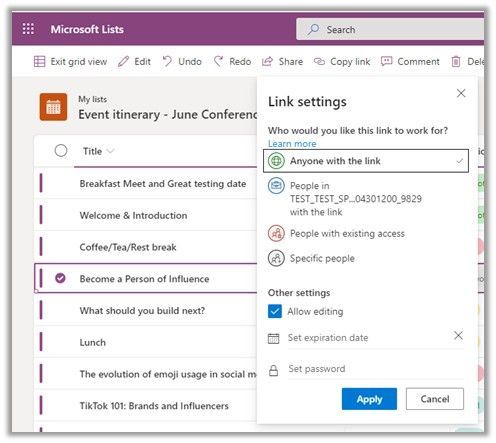Click the People with existing access icon
The width and height of the screenshot is (496, 443).
point(276,233)
